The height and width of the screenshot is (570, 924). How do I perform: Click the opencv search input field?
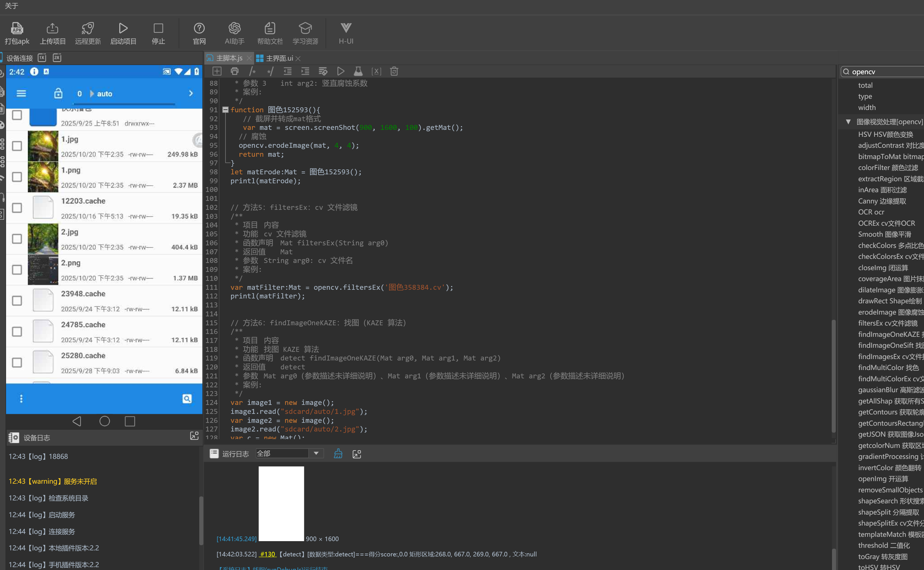pos(885,72)
